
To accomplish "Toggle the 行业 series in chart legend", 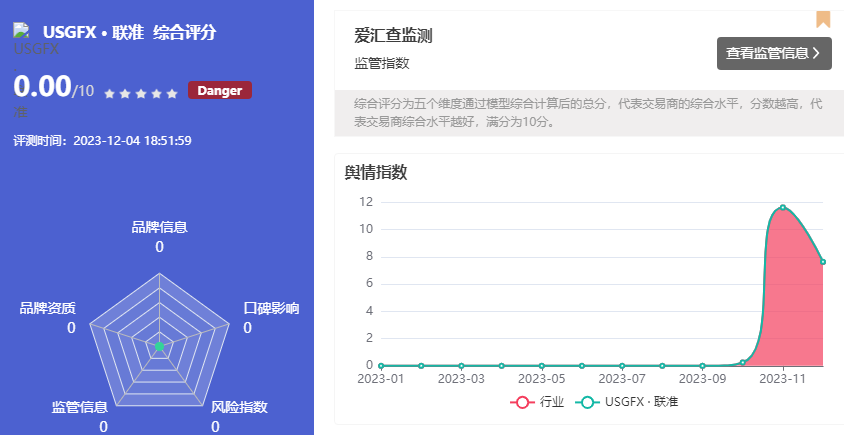I will coord(537,402).
